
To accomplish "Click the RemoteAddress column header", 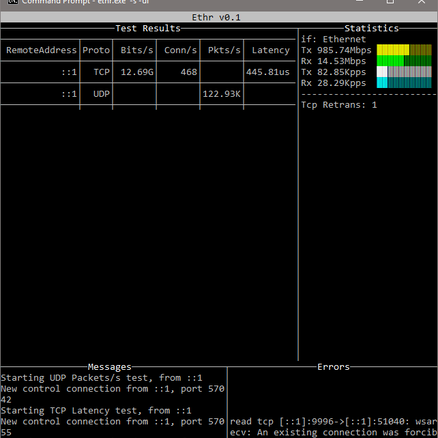I will 41,50.
